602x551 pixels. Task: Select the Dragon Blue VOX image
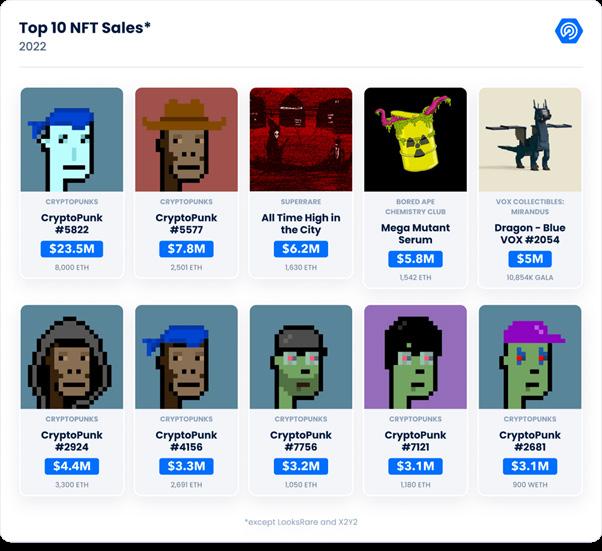[530, 139]
